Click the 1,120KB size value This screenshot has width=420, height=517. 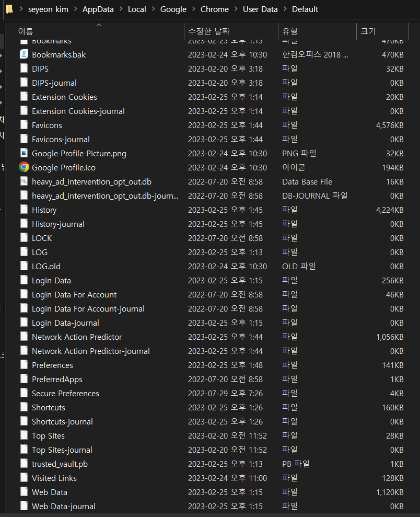(390, 492)
